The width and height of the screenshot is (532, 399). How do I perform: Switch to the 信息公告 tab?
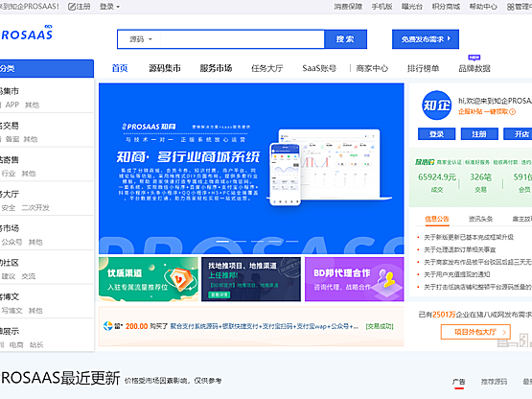pos(437,219)
